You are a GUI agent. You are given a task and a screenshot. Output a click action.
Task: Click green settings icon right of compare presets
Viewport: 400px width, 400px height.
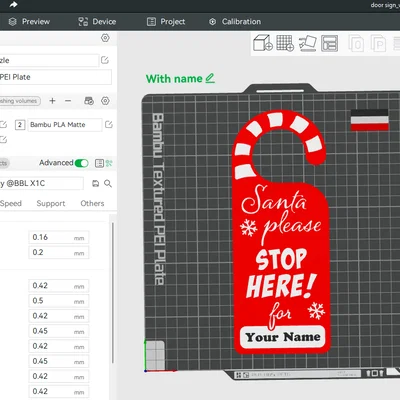pyautogui.click(x=109, y=163)
